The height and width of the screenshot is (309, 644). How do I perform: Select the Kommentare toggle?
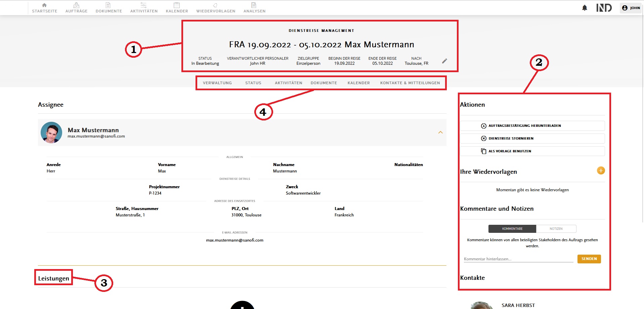click(x=512, y=229)
